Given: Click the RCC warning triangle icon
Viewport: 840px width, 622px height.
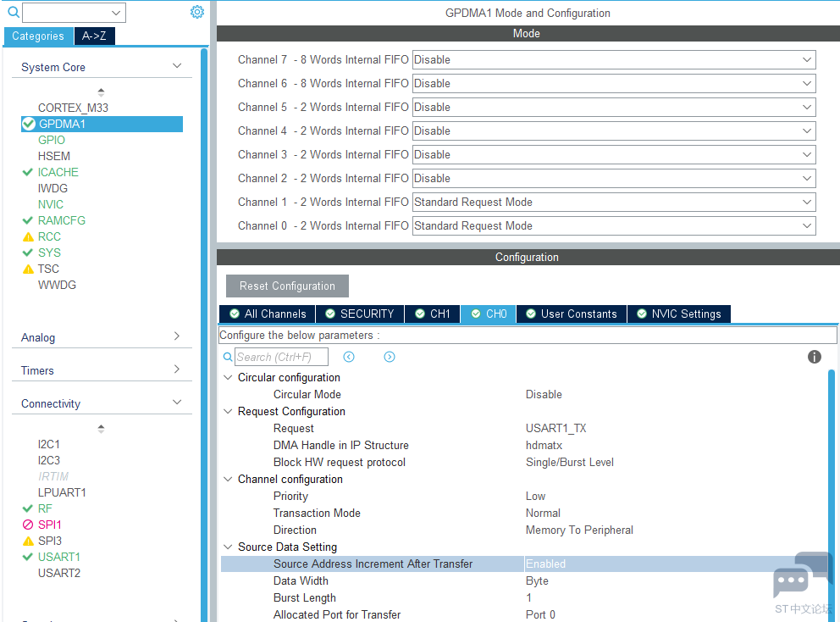Looking at the screenshot, I should (x=29, y=237).
